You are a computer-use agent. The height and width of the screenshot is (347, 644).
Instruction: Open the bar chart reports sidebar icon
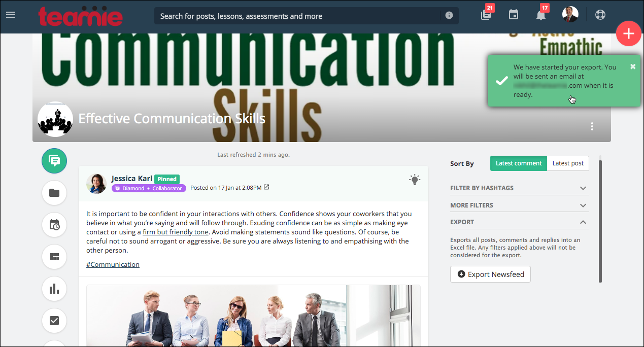[x=54, y=289]
